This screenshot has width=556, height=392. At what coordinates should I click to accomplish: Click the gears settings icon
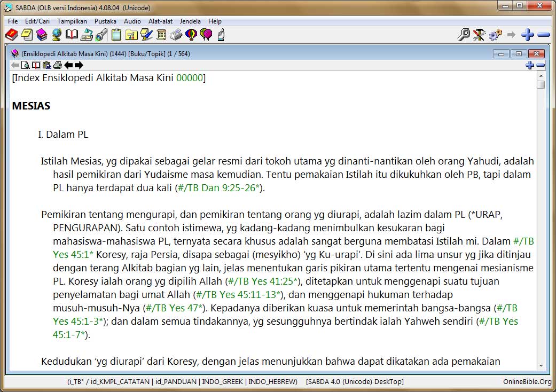click(x=495, y=35)
